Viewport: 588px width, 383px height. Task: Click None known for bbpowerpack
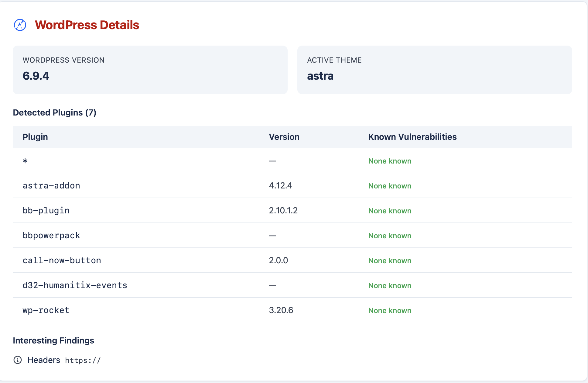(390, 236)
